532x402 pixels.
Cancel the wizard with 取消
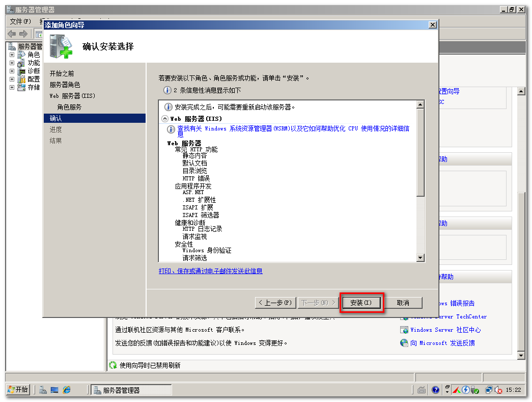(403, 303)
